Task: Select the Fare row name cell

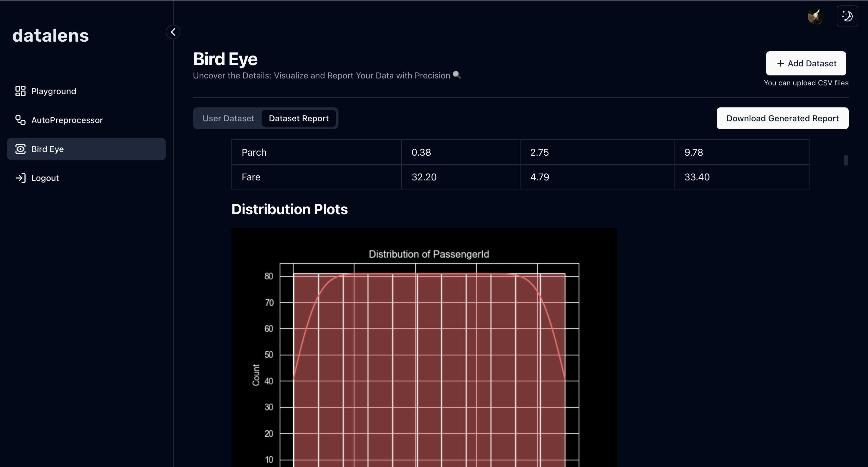Action: [x=316, y=177]
